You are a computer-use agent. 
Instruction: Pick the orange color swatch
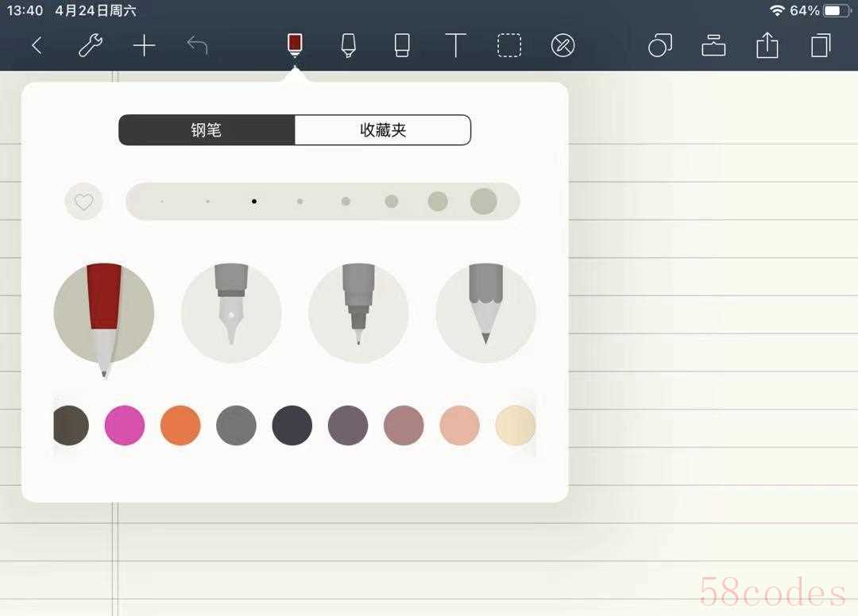pyautogui.click(x=180, y=425)
